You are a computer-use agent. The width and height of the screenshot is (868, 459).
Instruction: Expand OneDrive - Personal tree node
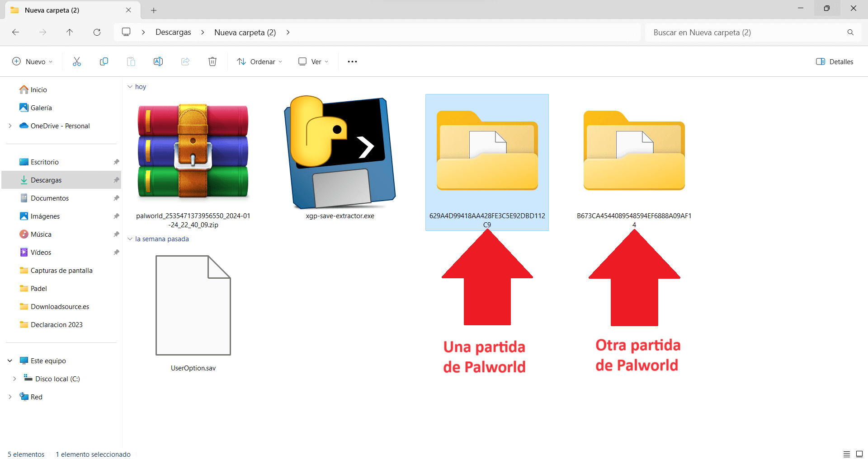(10, 126)
